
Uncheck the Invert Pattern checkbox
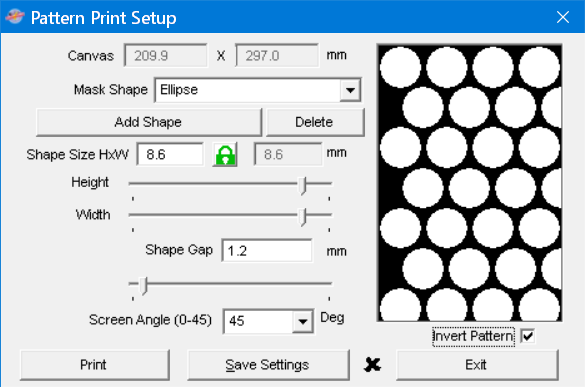pos(528,336)
